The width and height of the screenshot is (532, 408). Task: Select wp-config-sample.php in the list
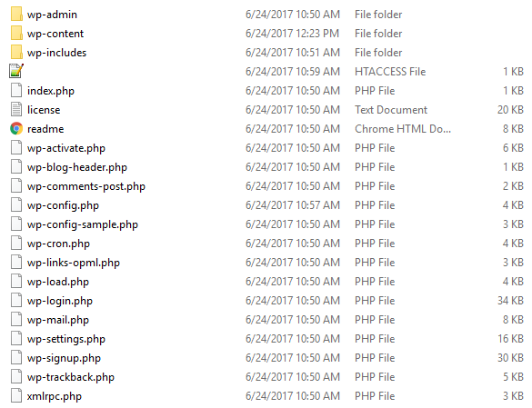[83, 224]
